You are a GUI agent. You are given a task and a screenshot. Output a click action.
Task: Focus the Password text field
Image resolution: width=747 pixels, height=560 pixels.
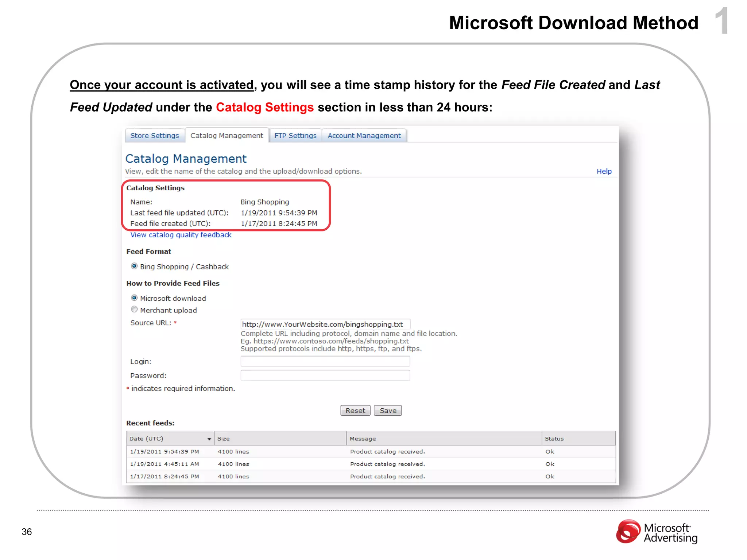point(325,375)
